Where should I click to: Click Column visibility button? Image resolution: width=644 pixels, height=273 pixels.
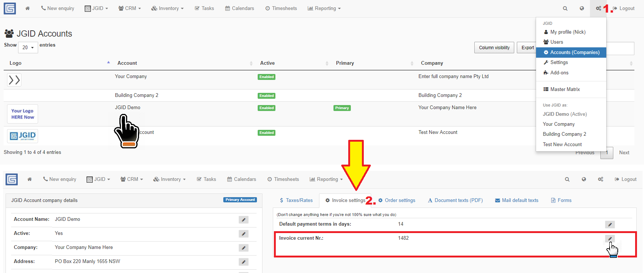(494, 48)
